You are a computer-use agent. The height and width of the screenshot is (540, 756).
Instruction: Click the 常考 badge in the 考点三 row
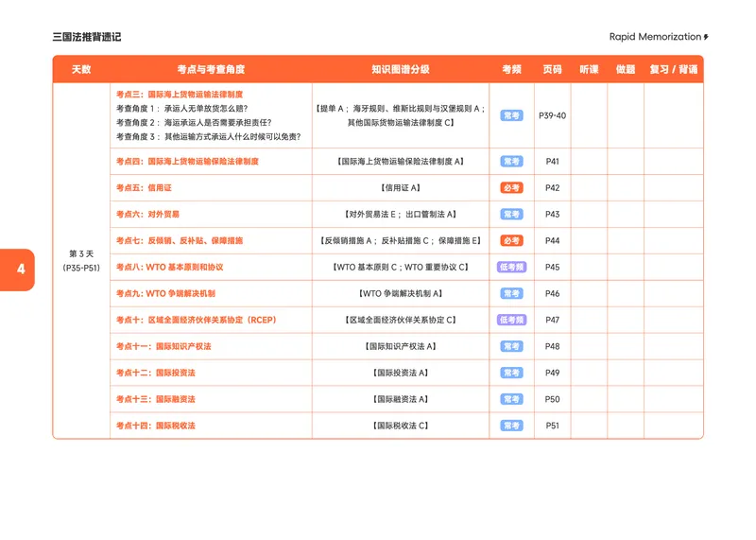(x=511, y=115)
